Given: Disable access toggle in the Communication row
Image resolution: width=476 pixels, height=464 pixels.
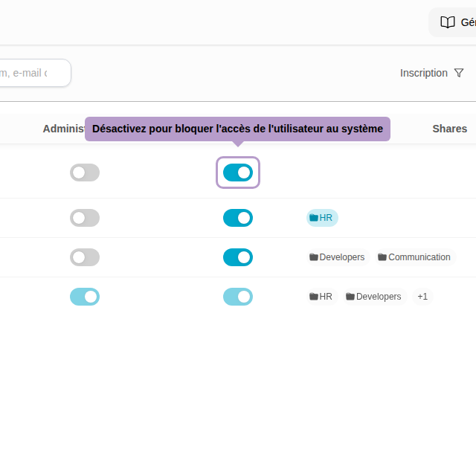Looking at the screenshot, I should tap(238, 257).
